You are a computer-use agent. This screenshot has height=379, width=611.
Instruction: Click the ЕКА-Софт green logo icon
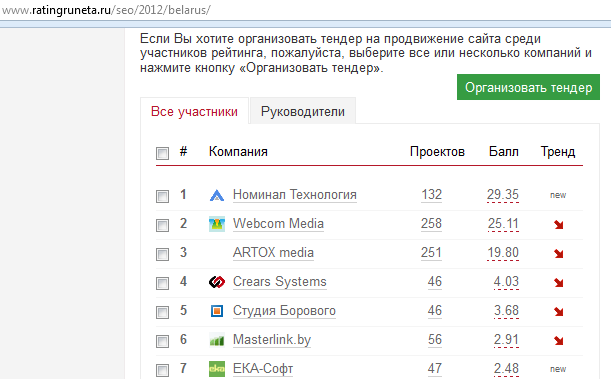coord(217,369)
